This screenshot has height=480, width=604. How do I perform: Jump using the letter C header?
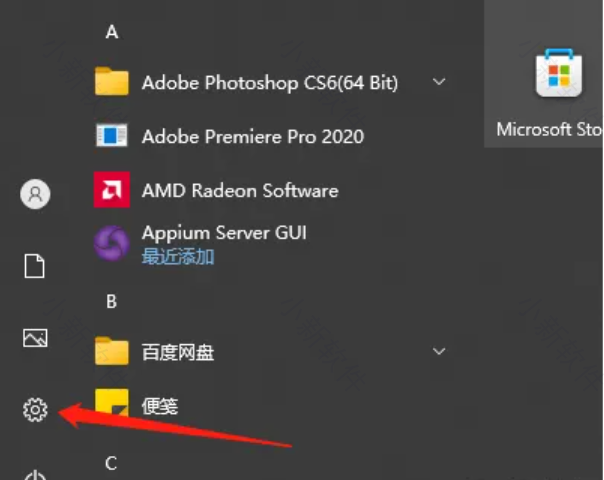pos(112,462)
